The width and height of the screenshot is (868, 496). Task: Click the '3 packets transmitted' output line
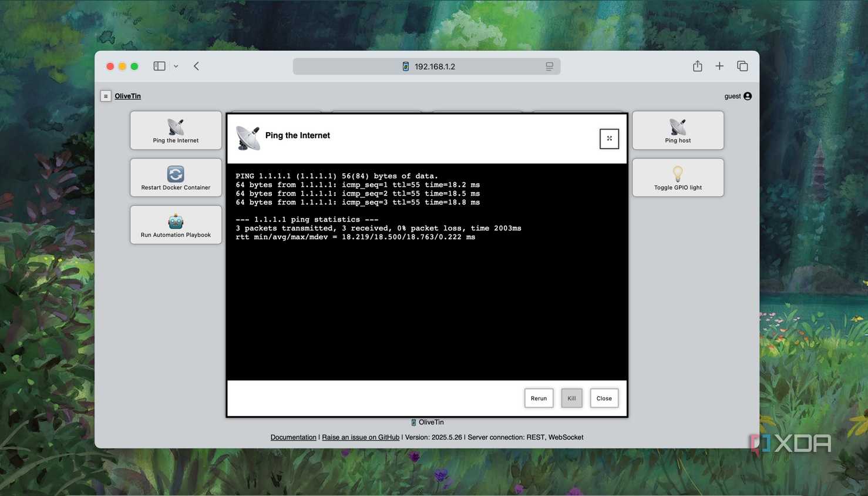click(x=378, y=228)
